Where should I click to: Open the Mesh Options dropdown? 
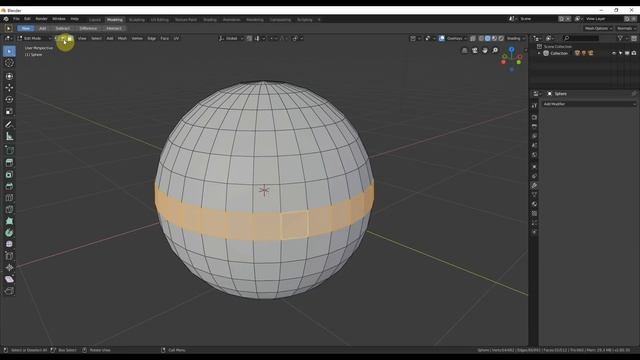tap(598, 29)
